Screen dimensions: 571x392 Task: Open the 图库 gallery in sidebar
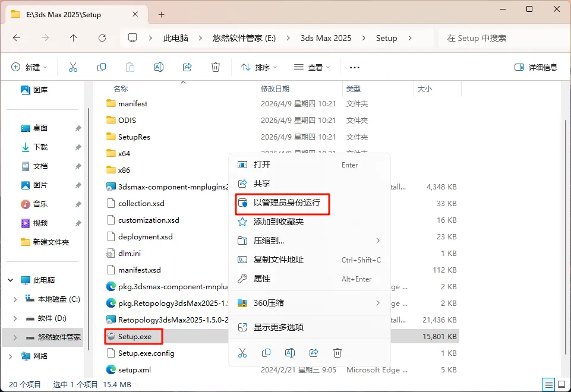(34, 90)
